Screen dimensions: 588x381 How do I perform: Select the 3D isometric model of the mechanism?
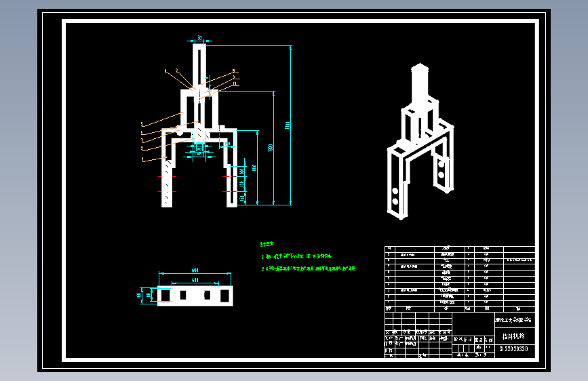420,142
